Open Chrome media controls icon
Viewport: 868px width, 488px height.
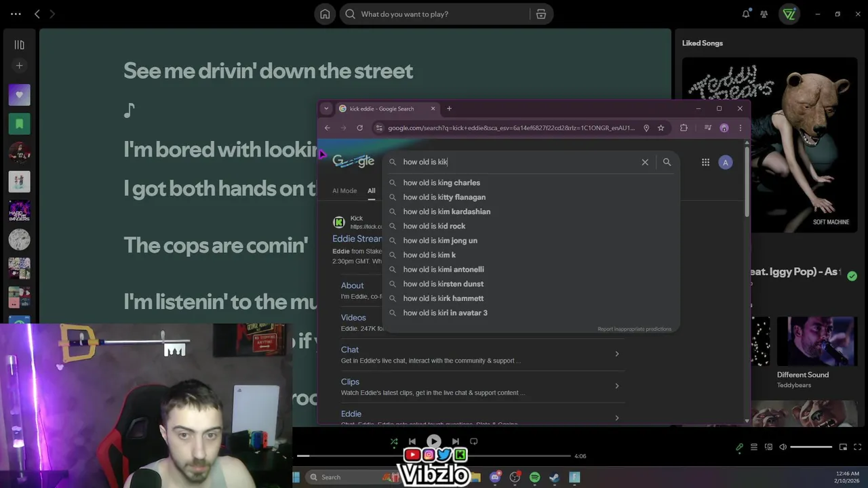click(708, 127)
